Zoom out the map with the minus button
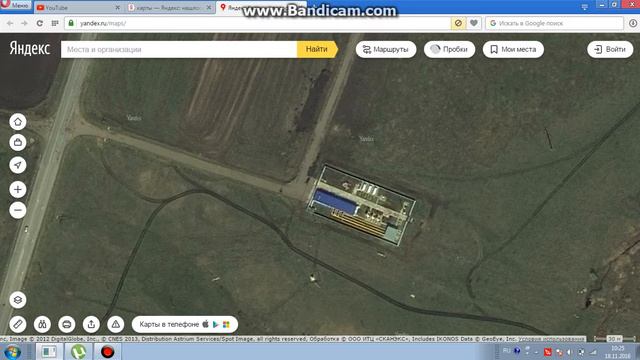Image resolution: width=640 pixels, height=360 pixels. pos(18,210)
